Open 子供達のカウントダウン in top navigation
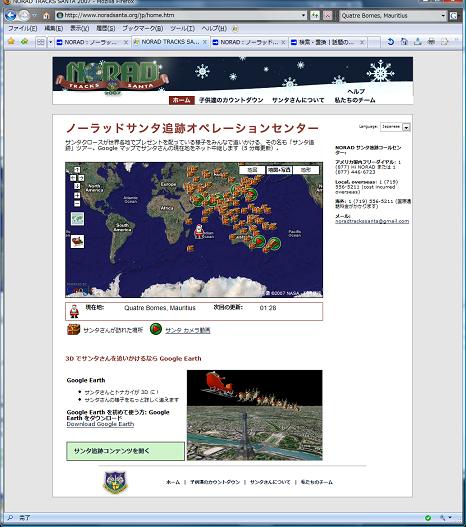 231,100
